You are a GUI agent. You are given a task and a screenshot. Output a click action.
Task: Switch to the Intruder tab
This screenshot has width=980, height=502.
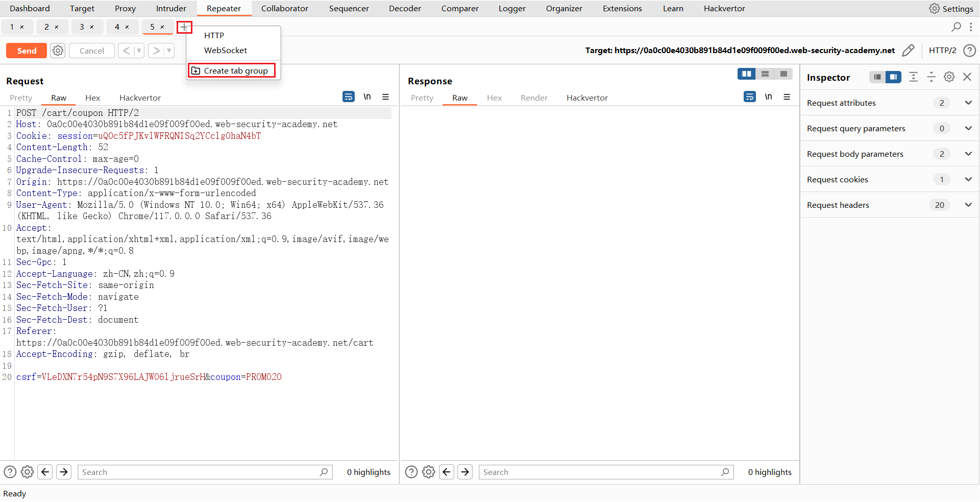(x=171, y=9)
